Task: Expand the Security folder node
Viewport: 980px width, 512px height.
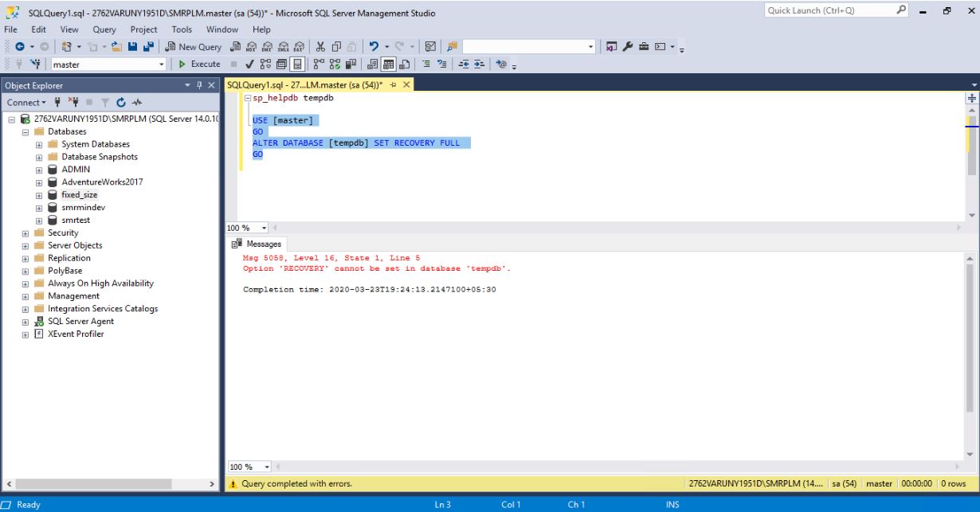Action: click(25, 233)
